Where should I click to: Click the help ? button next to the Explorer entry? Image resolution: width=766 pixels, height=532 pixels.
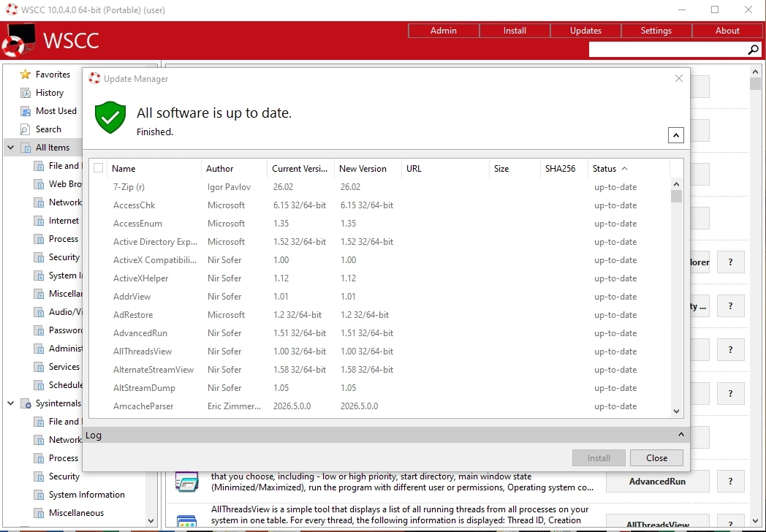[730, 262]
